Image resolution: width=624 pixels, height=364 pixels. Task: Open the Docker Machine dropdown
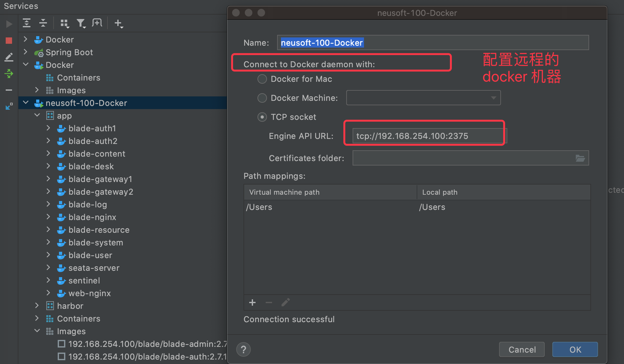point(493,98)
